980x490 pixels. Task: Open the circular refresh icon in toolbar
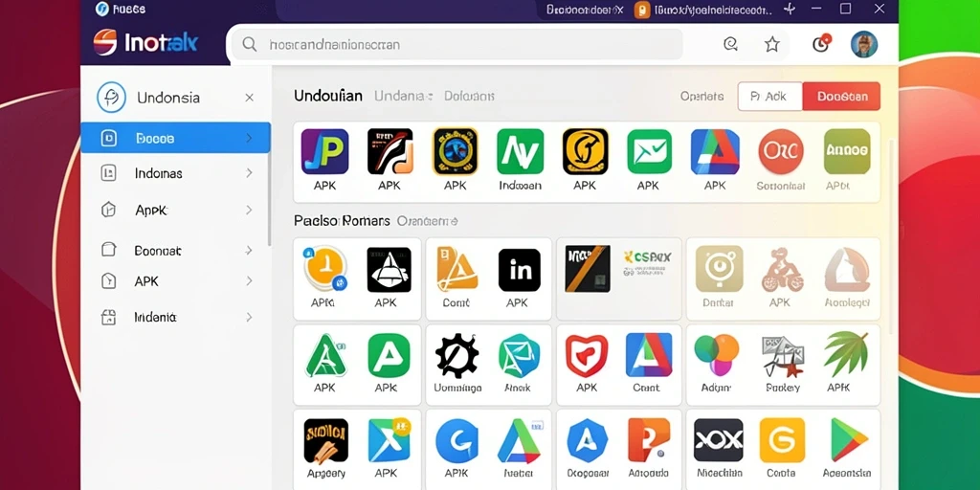[729, 44]
